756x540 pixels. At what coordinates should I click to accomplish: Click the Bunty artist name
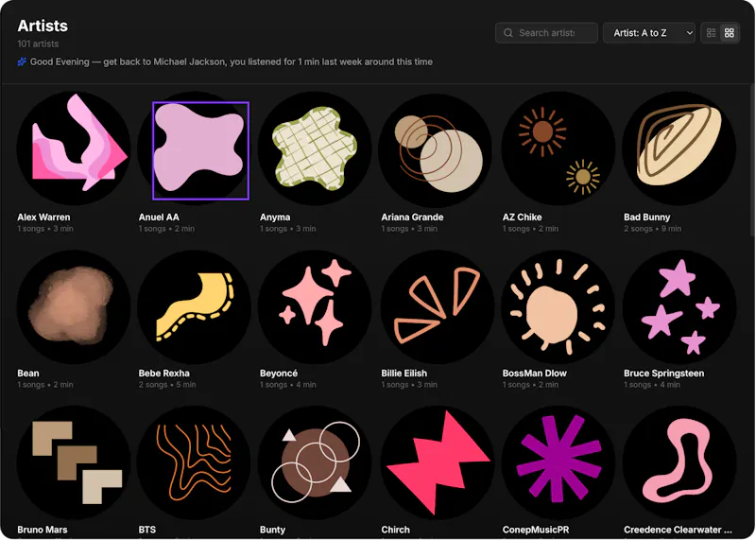click(x=272, y=530)
